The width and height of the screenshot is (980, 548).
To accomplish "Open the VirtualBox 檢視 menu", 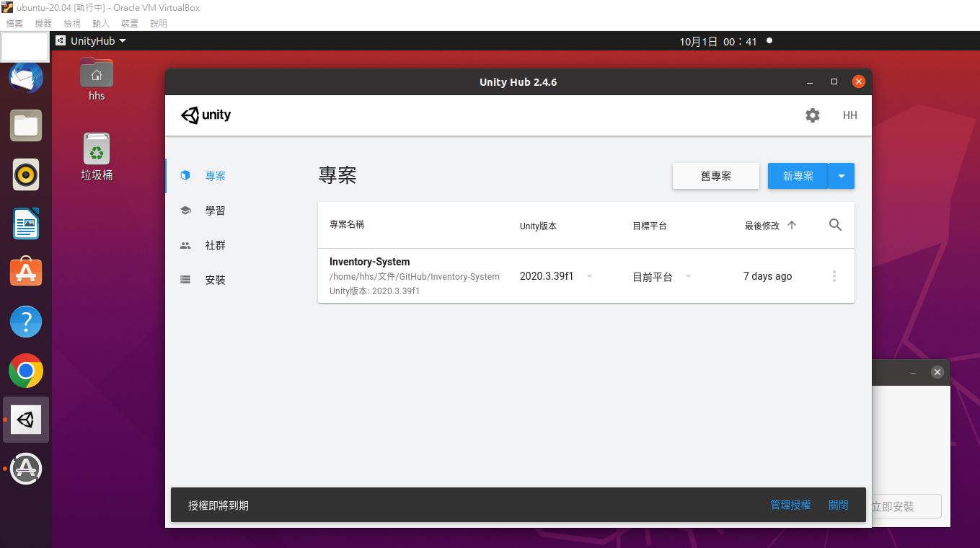I will pos(72,23).
